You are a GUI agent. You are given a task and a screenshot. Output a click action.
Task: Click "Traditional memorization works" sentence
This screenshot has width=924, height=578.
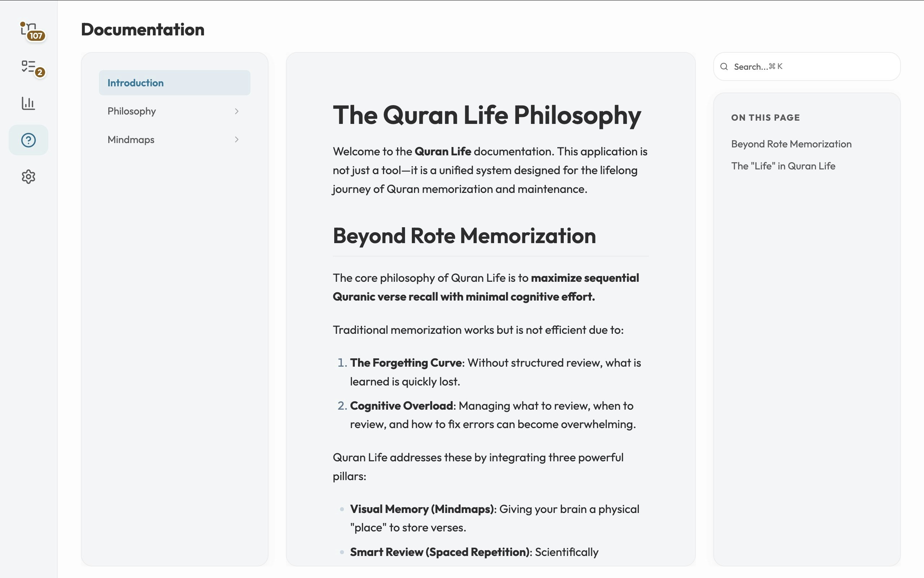pyautogui.click(x=478, y=330)
